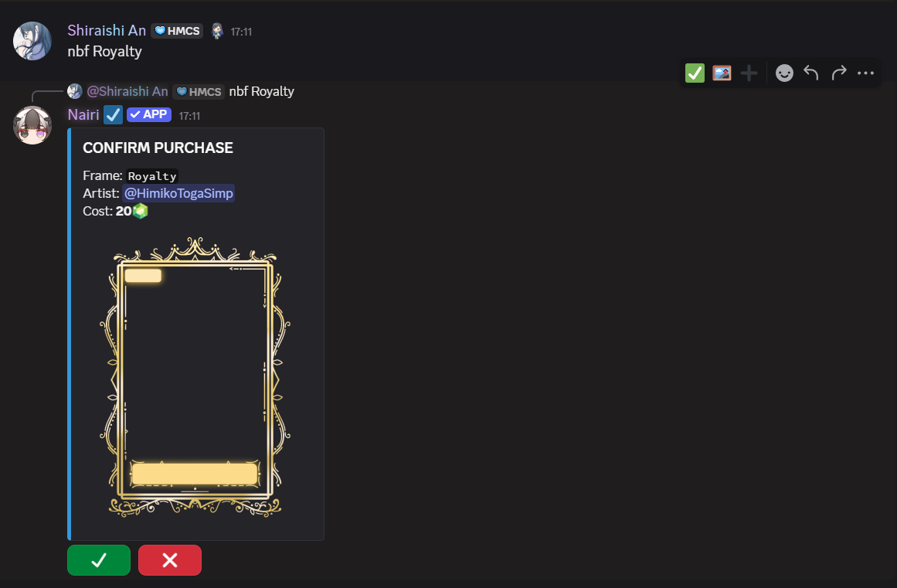Click the Shiraishi An username

tap(107, 30)
